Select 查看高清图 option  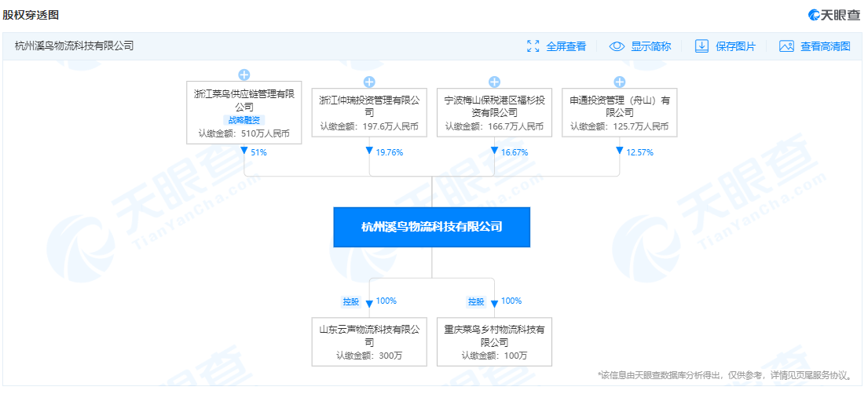[825, 46]
